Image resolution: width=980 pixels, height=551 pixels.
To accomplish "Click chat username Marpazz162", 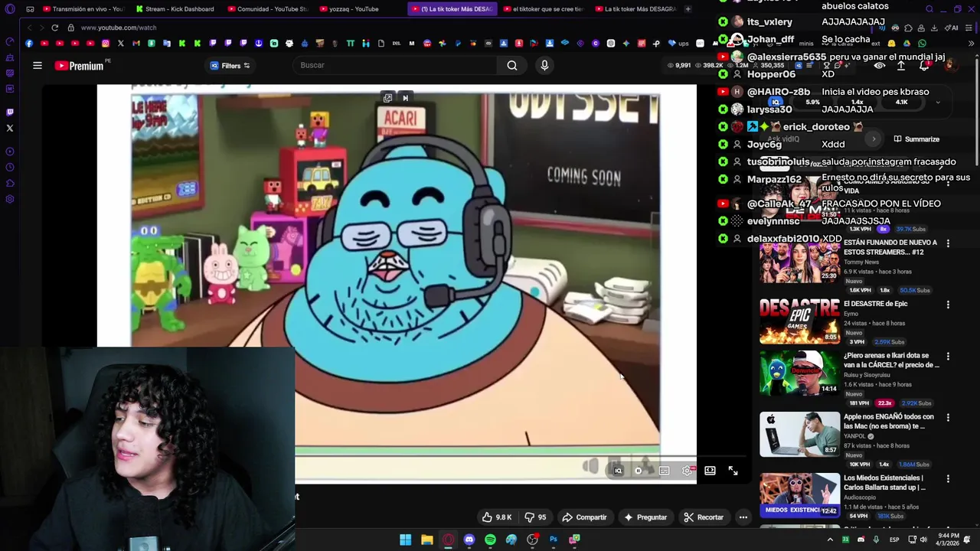I will tap(774, 180).
